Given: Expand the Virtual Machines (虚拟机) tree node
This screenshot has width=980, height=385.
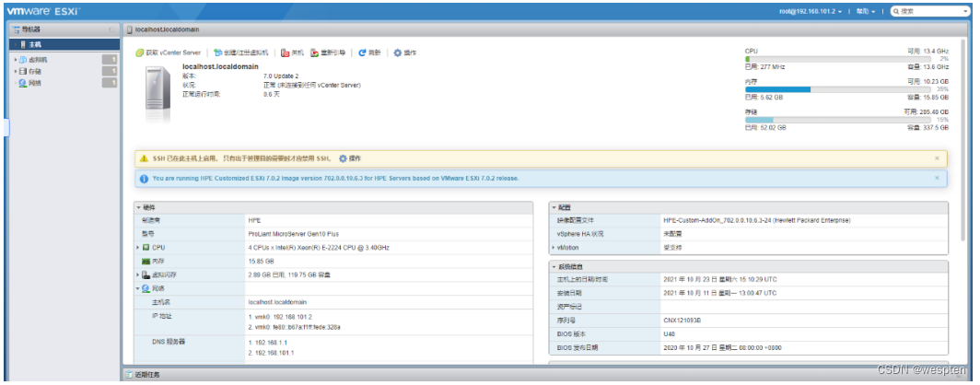Looking at the screenshot, I should point(14,59).
